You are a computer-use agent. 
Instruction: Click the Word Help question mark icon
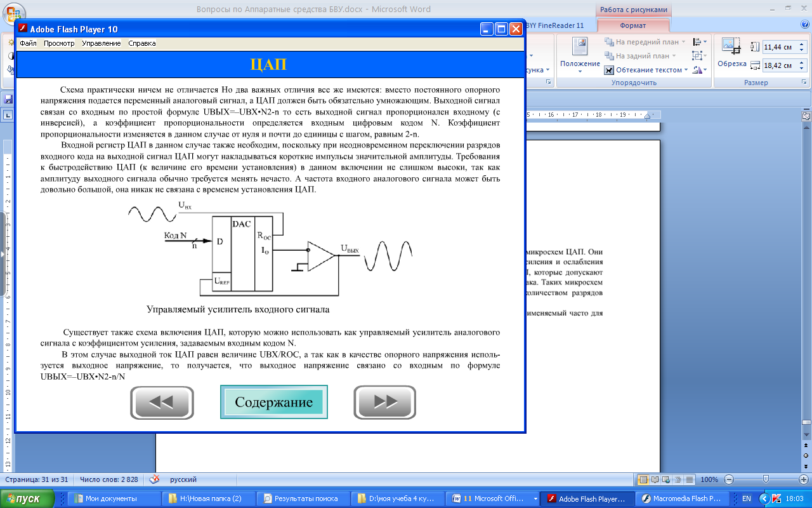[805, 25]
